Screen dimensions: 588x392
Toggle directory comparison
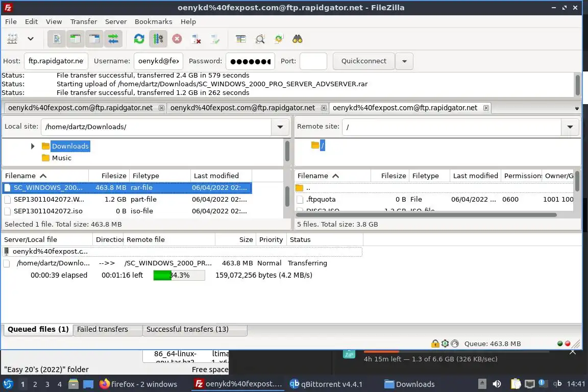[260, 39]
